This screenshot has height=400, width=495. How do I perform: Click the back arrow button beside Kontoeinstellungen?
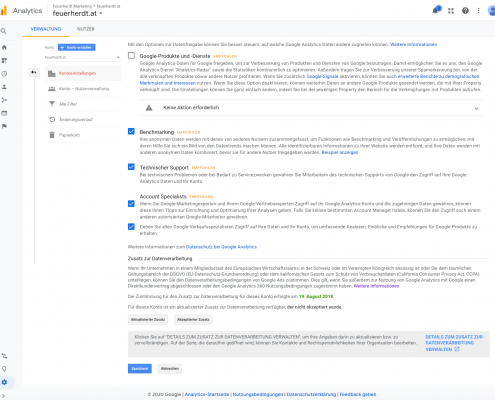pos(34,72)
